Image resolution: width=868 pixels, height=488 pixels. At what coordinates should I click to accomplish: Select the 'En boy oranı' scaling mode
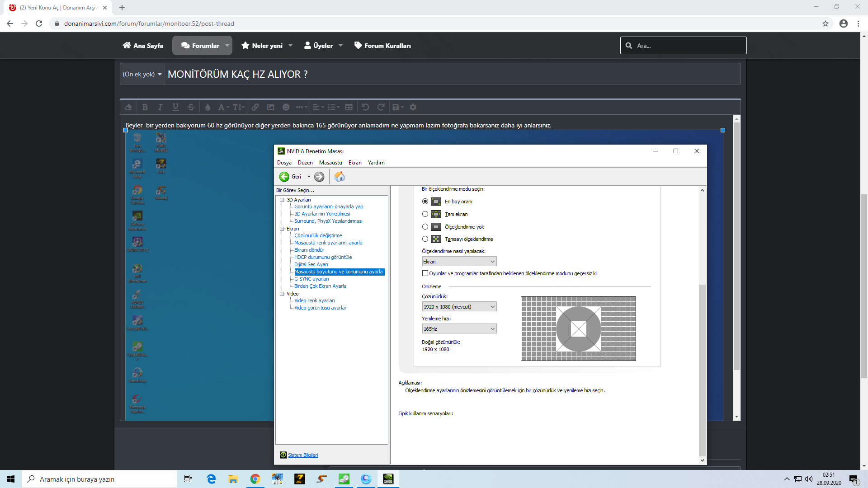[425, 202]
